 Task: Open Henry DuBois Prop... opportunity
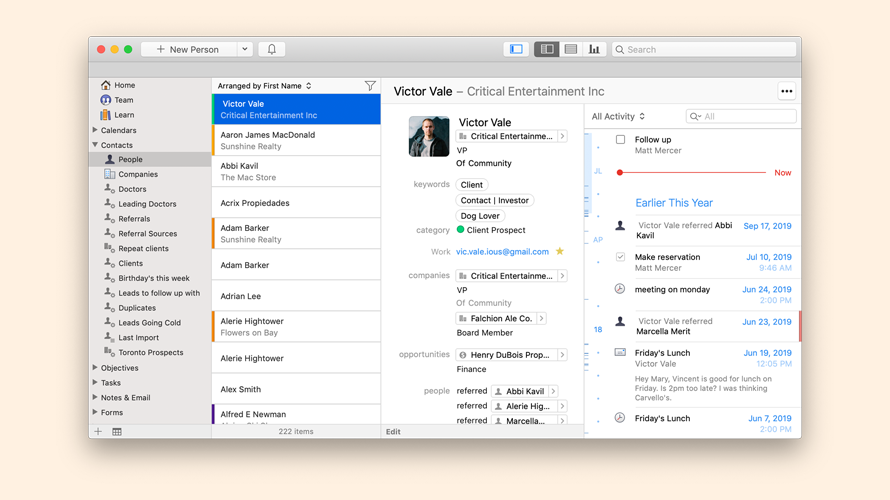click(x=511, y=355)
